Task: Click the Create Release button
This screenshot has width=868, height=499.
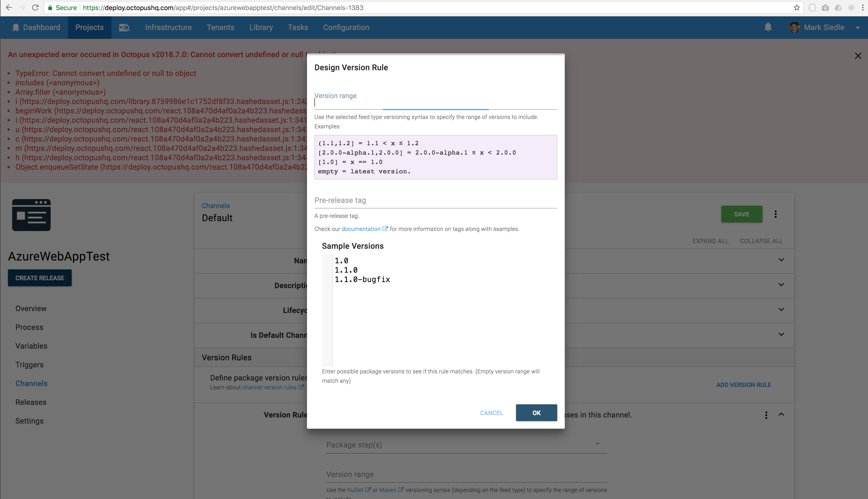Action: [x=40, y=278]
